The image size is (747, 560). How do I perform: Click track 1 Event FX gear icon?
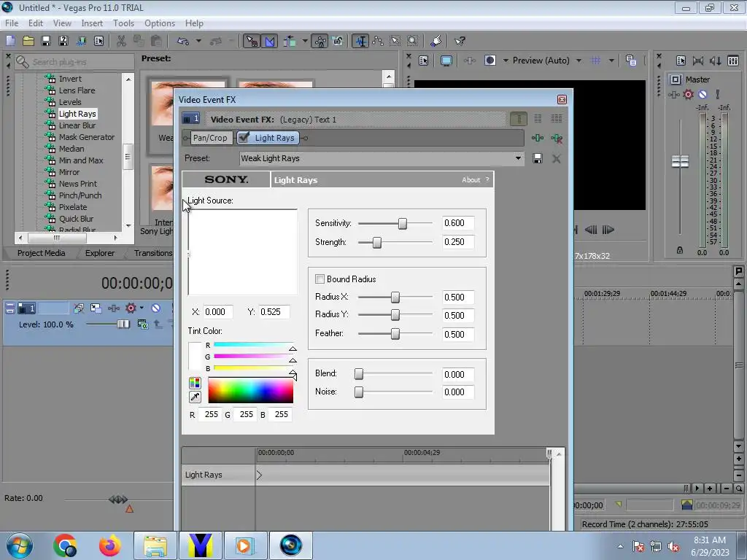coord(131,308)
